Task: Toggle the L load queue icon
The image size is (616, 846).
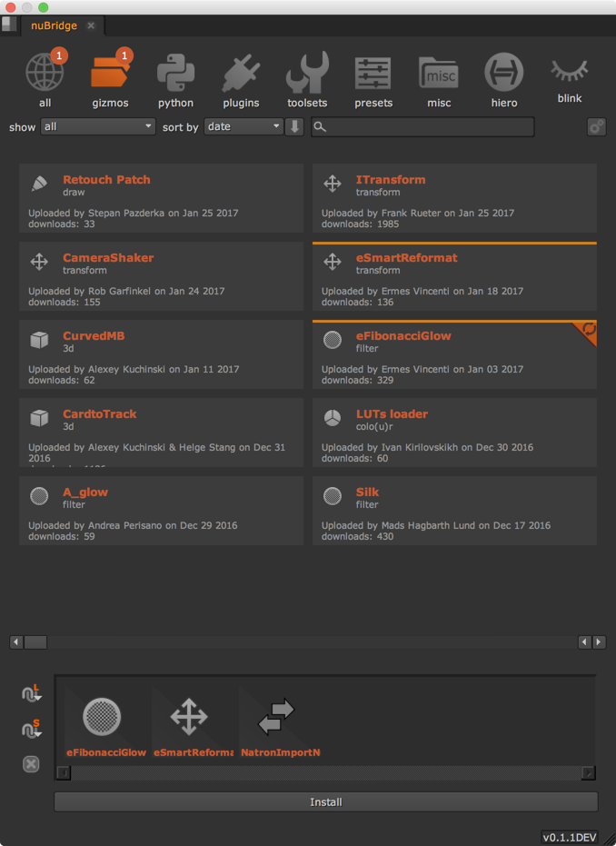Action: point(31,692)
